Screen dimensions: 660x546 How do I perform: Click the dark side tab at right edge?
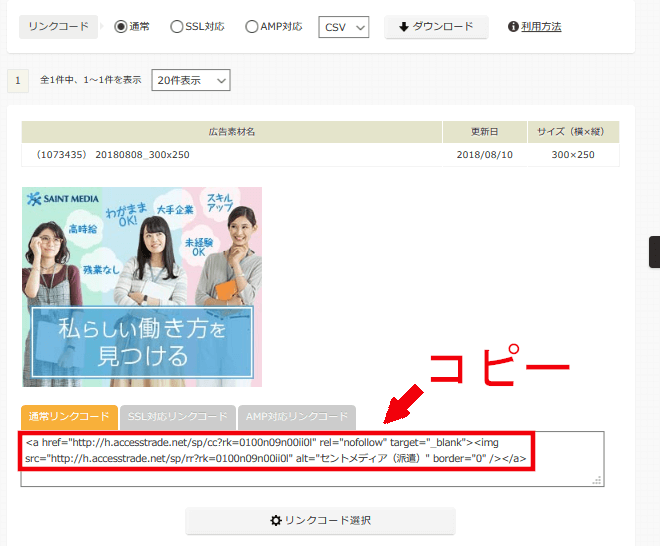(655, 252)
